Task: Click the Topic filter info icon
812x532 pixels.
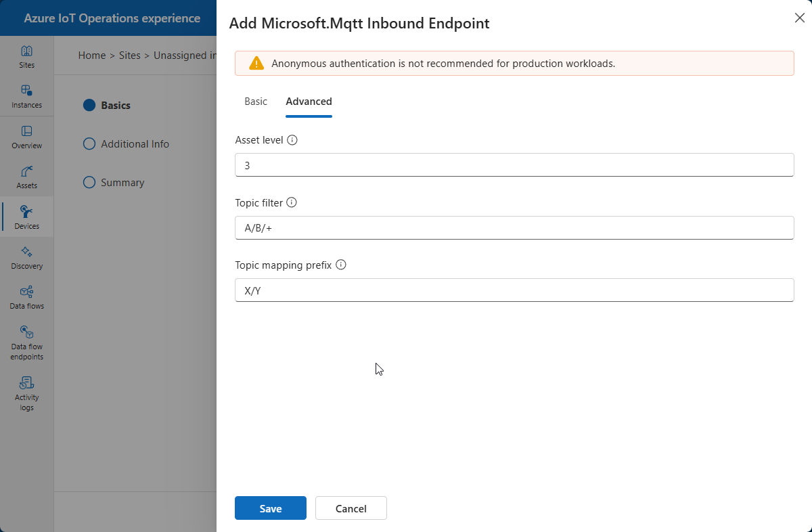Action: click(292, 202)
